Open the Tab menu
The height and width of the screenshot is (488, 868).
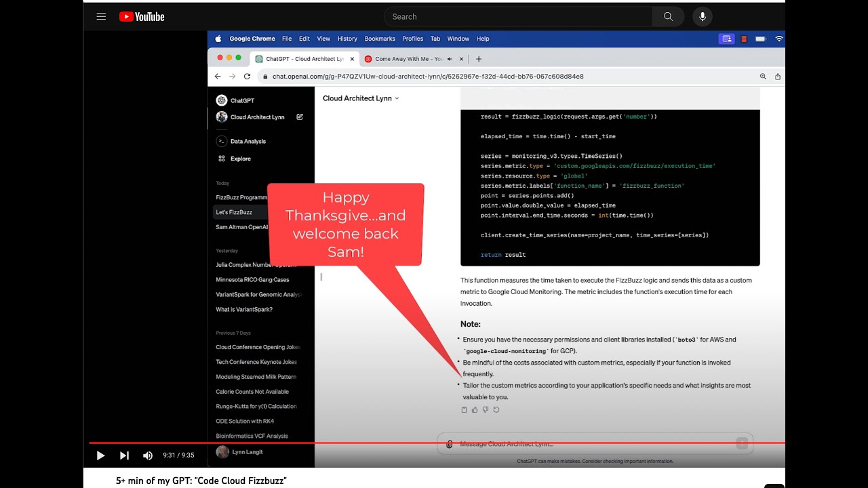coord(435,39)
